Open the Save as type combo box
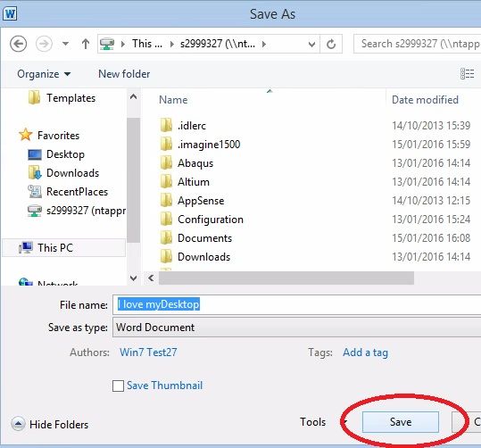 [x=296, y=328]
